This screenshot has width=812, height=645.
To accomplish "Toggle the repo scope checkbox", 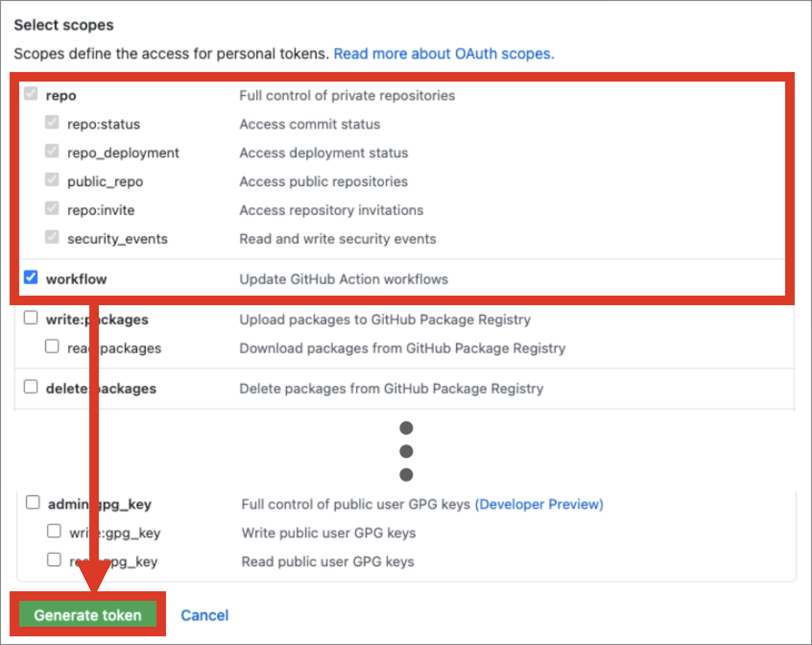I will [x=31, y=94].
